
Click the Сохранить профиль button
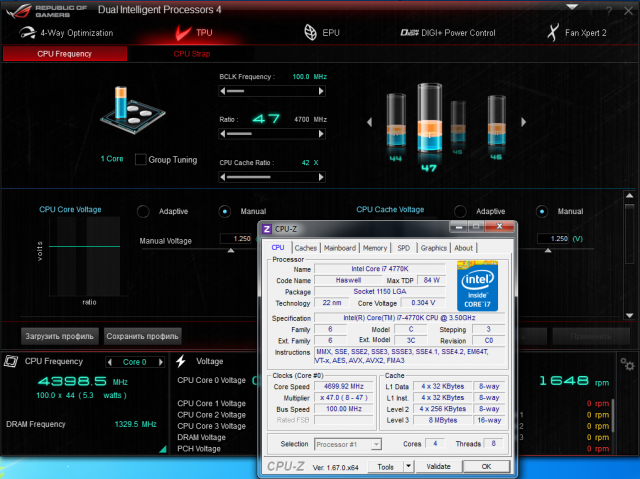(x=142, y=336)
